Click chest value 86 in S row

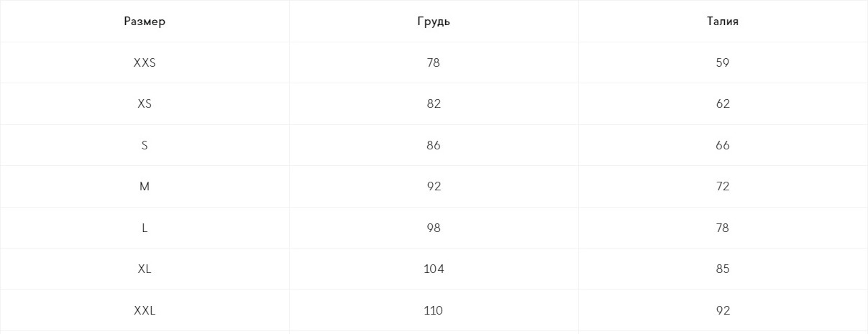pos(434,146)
